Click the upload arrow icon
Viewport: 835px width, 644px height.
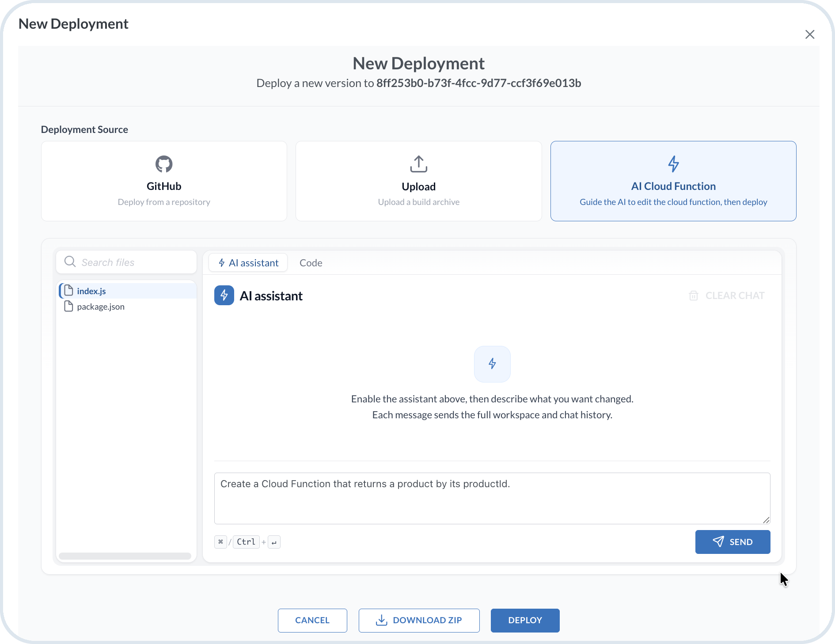tap(418, 164)
